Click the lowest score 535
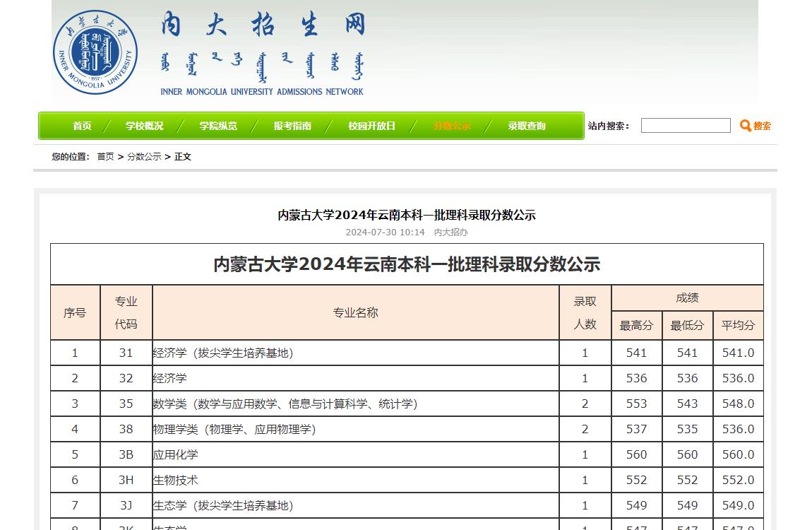Viewport: 812px width, 530px height. coord(687,429)
